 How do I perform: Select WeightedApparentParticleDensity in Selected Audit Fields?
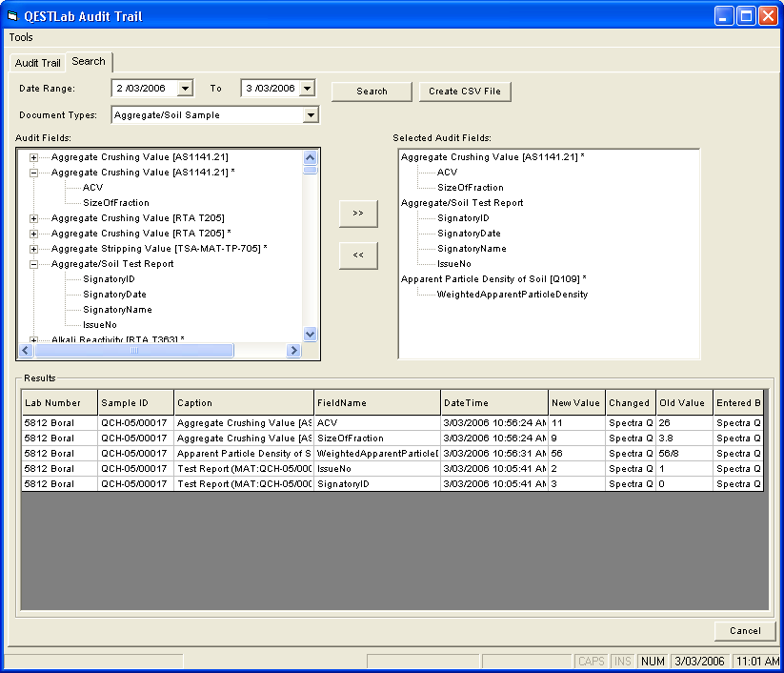512,295
